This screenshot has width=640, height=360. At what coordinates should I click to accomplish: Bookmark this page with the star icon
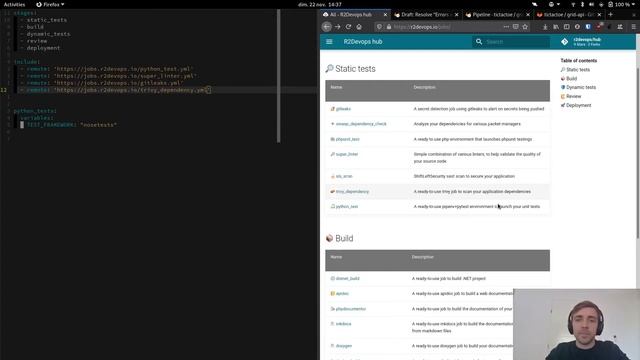pos(525,27)
